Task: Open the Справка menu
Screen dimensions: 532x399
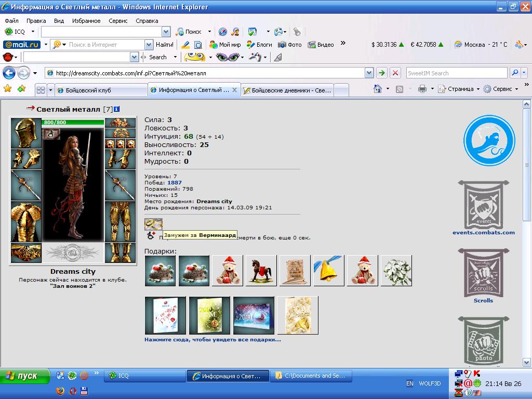Action: (x=147, y=21)
